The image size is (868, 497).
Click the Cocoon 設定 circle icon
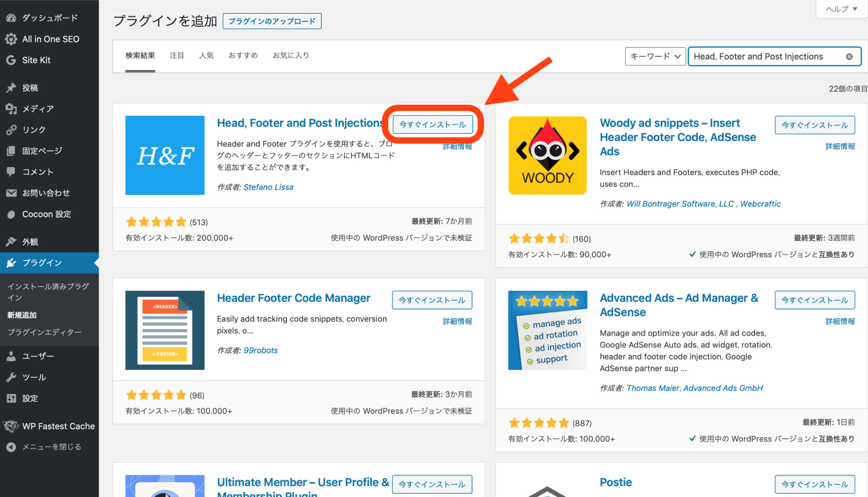11,214
